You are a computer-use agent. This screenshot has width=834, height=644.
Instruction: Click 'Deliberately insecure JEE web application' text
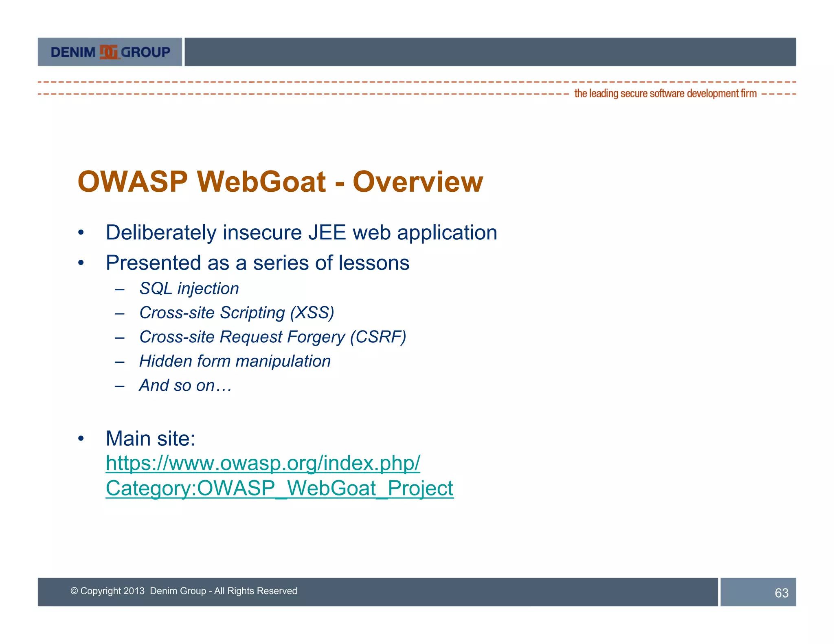(301, 233)
